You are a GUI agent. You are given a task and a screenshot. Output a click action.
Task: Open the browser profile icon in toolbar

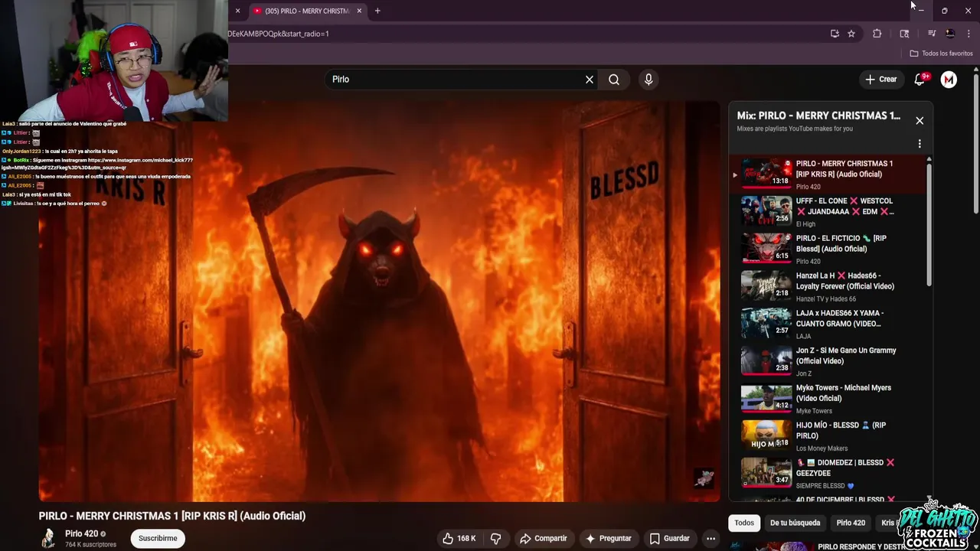click(950, 34)
